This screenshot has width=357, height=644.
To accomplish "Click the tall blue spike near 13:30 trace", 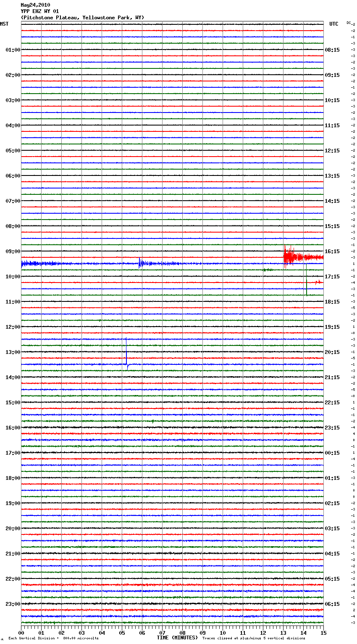I will pos(126,353).
